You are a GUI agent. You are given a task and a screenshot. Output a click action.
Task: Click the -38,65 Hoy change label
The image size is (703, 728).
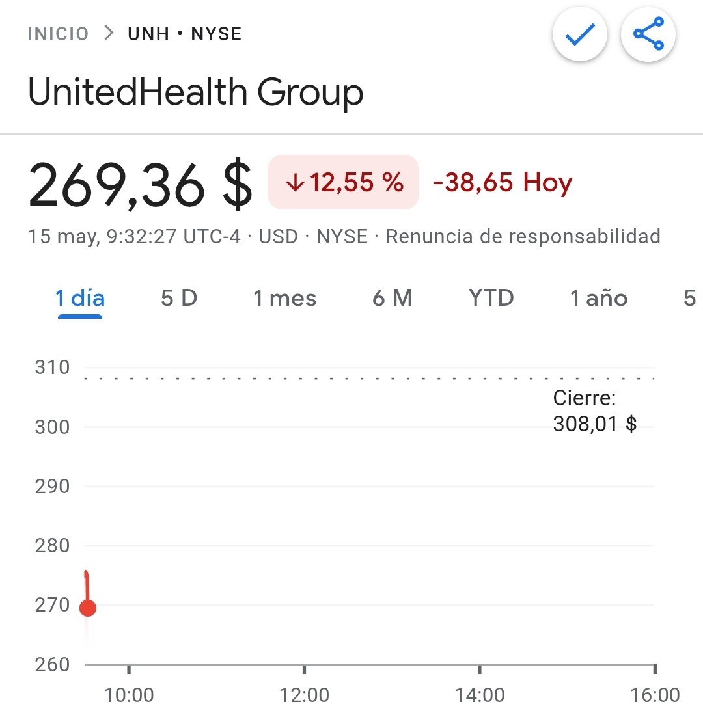pos(503,182)
